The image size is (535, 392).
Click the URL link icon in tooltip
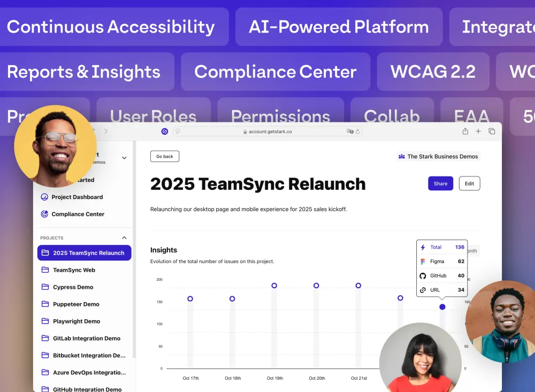coord(423,290)
